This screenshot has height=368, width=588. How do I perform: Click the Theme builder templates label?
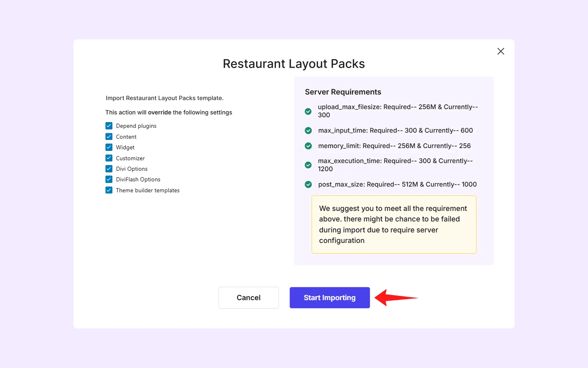(148, 190)
